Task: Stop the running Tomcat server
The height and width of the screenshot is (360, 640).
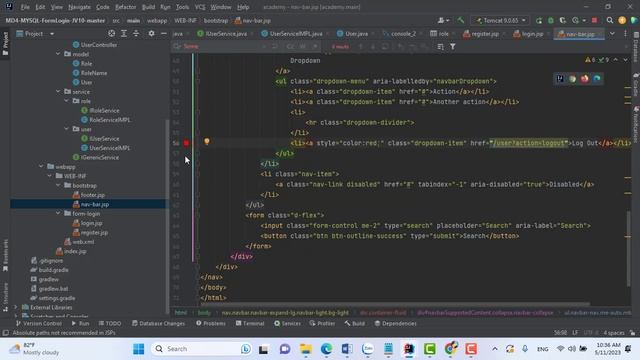Action: [x=594, y=20]
